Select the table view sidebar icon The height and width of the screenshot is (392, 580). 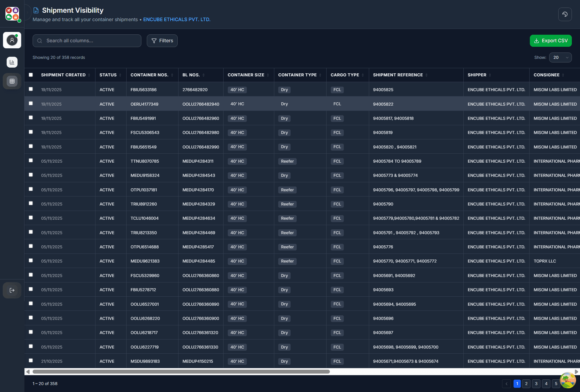tap(12, 81)
